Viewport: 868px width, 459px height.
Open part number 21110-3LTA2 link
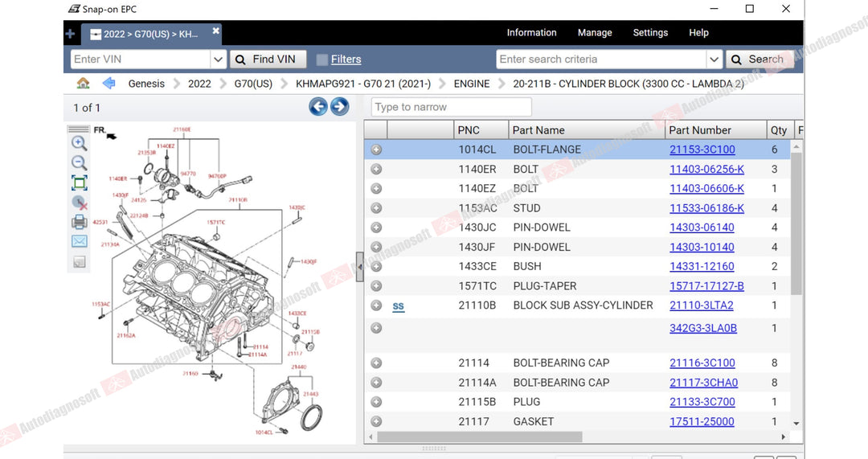pos(702,305)
